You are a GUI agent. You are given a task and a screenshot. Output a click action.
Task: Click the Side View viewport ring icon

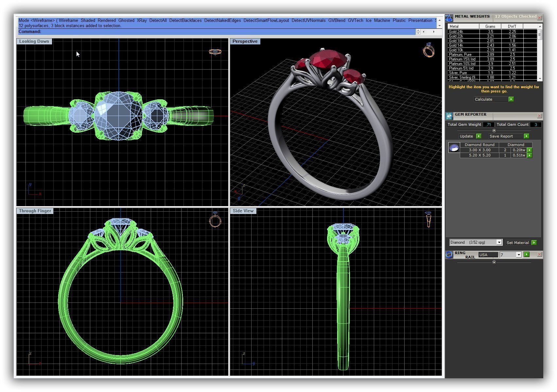[428, 219]
